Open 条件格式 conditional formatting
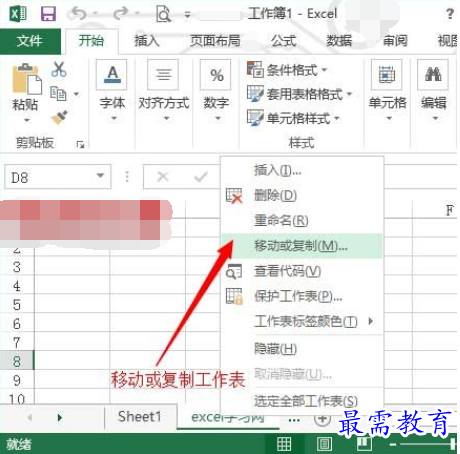This screenshot has height=454, width=460. [287, 69]
